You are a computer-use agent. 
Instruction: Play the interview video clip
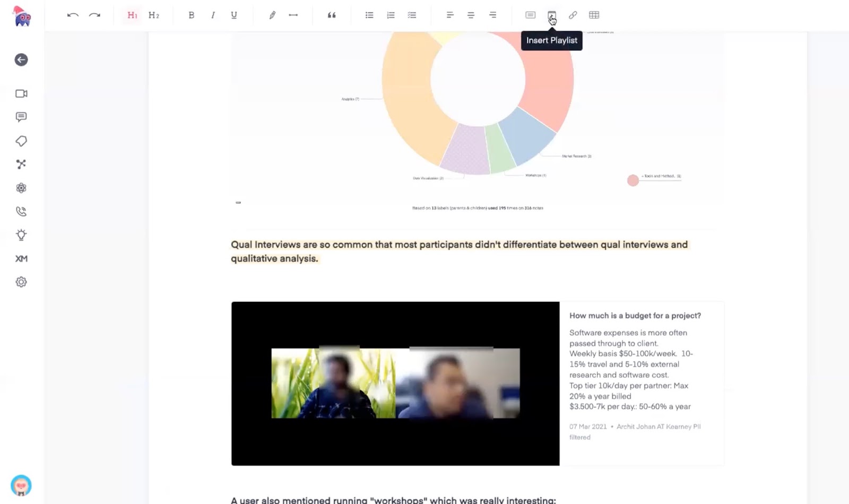point(395,384)
